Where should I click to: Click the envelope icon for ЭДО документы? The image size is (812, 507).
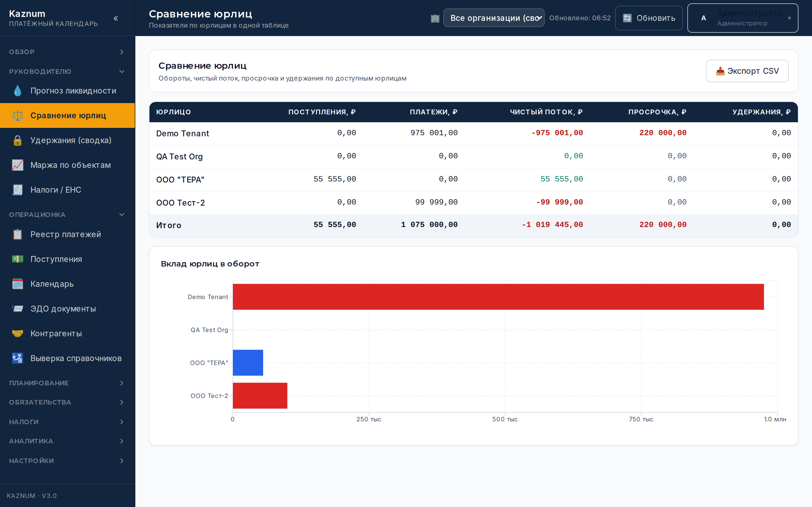pos(17,309)
